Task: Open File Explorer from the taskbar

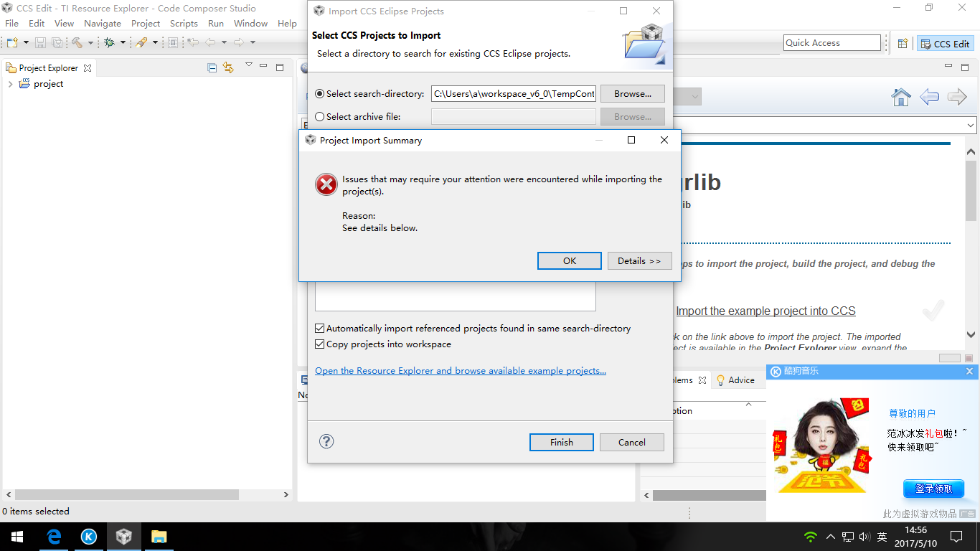Action: click(159, 537)
